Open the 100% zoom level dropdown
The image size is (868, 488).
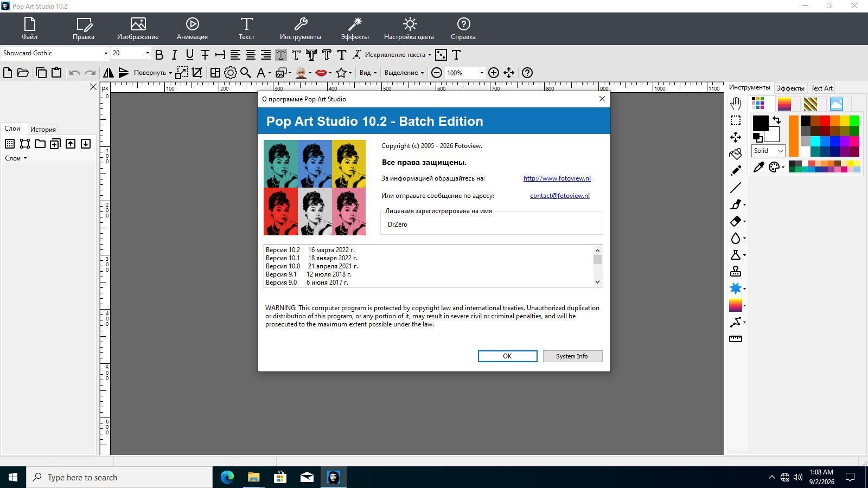pyautogui.click(x=465, y=73)
